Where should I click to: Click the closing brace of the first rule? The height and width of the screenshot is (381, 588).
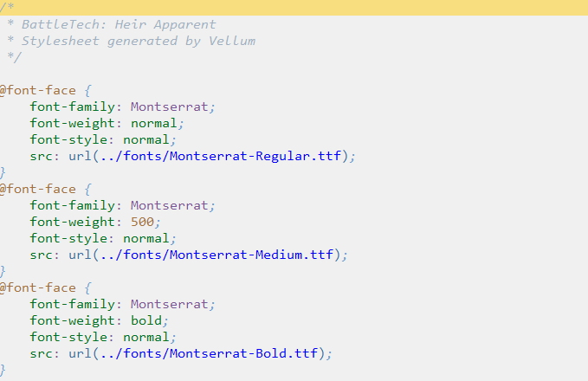coord(3,172)
